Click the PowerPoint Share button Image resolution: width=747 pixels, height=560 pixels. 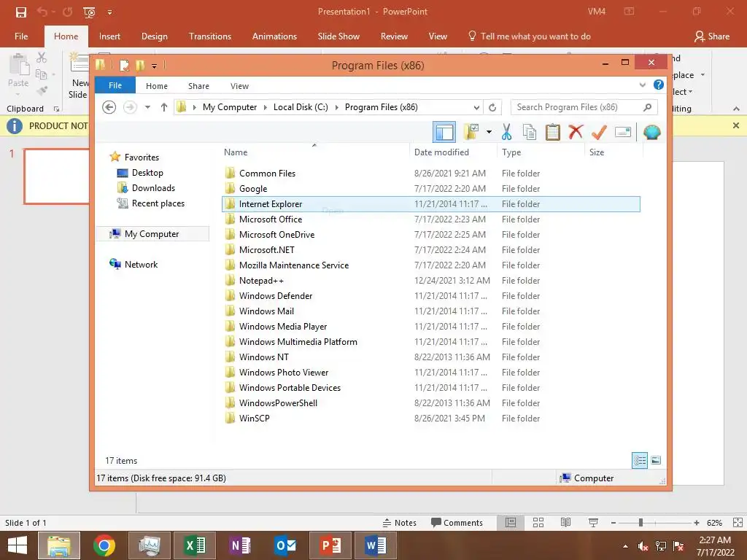point(712,36)
